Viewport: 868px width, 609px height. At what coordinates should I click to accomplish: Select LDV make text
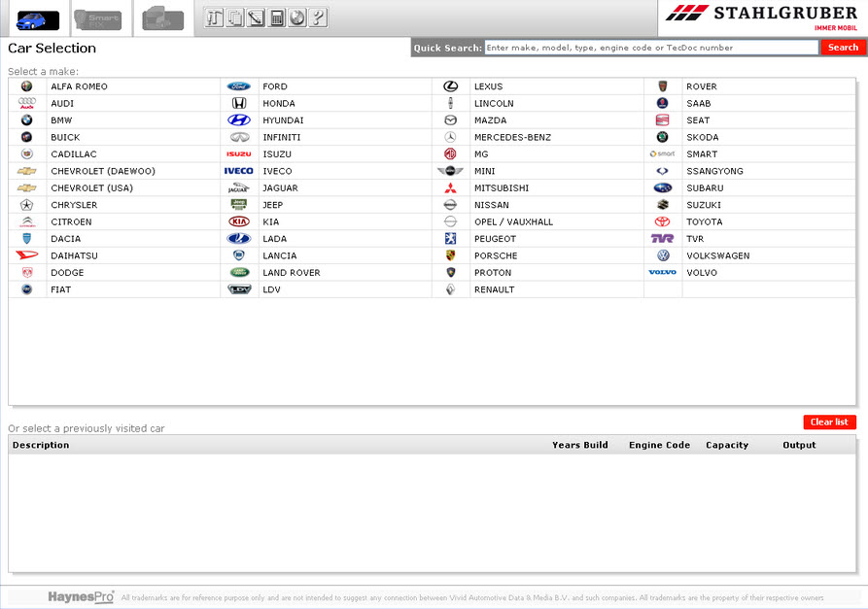271,289
